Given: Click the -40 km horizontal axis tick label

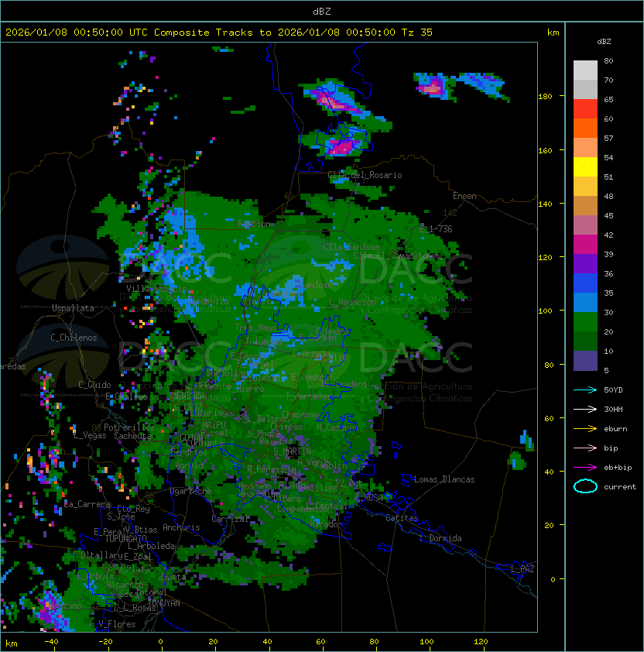Looking at the screenshot, I should point(51,642).
